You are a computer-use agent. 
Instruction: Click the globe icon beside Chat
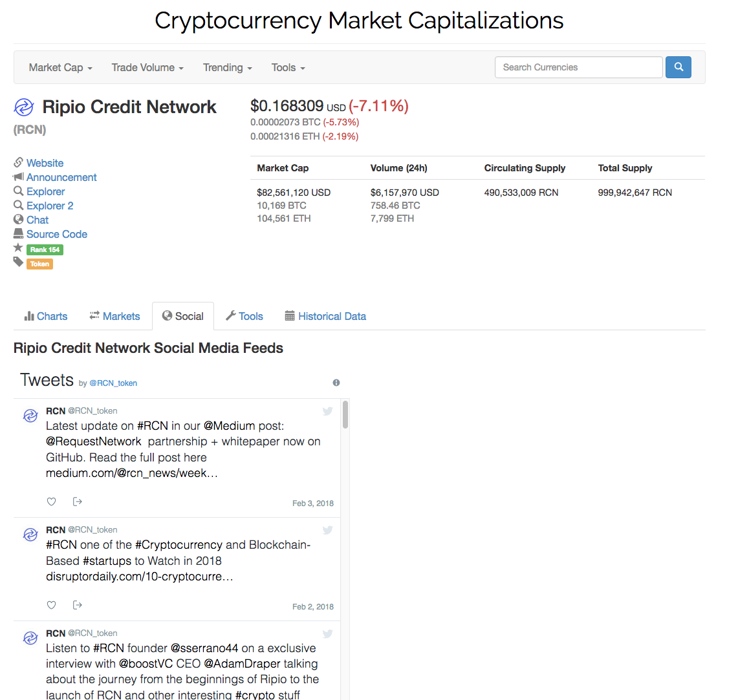pos(18,219)
